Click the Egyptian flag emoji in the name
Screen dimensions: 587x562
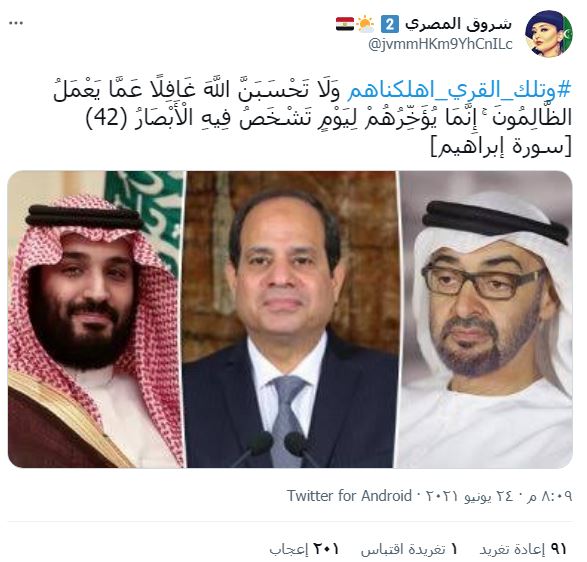tap(344, 24)
